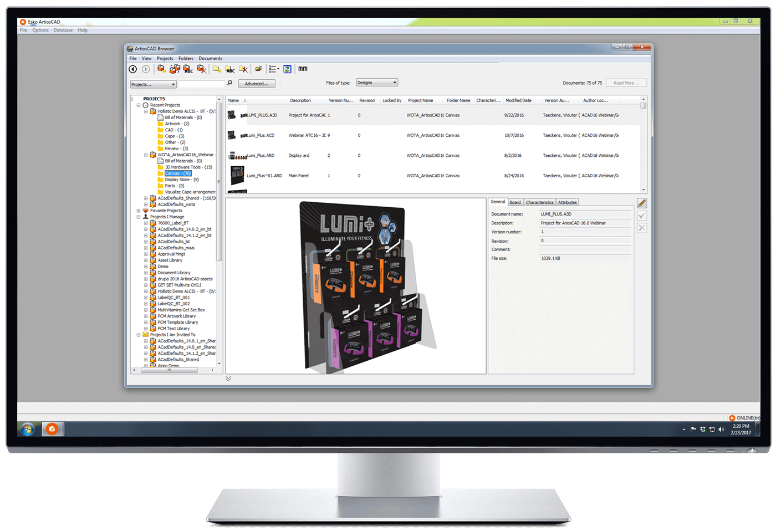Expand the Favorite Projects node
The height and width of the screenshot is (532, 776).
(x=139, y=211)
